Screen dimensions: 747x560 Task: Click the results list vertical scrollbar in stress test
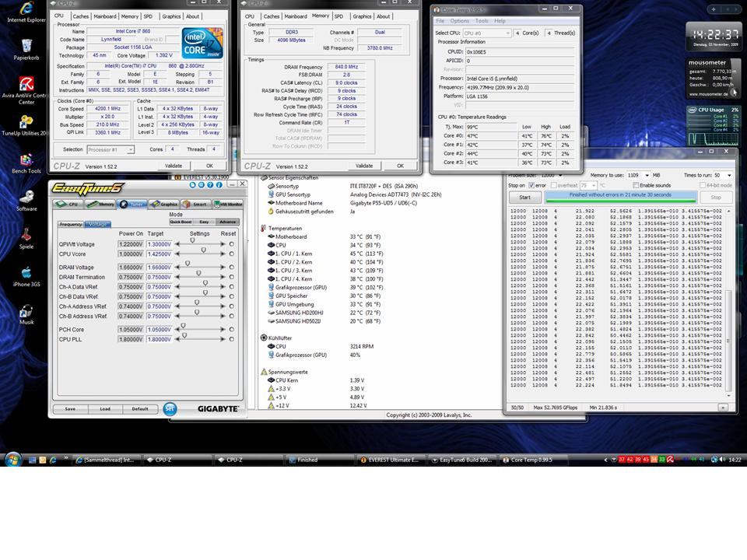[728, 303]
